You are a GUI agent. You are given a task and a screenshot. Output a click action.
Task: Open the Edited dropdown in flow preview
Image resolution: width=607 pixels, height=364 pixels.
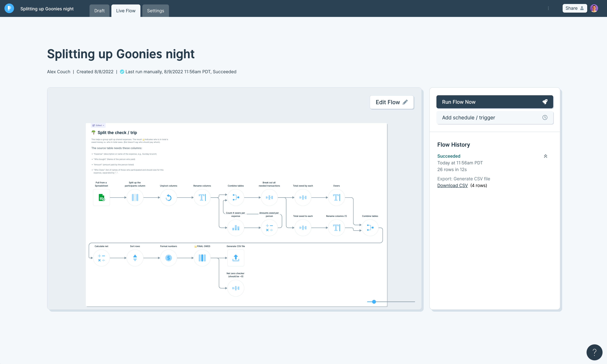(98, 125)
